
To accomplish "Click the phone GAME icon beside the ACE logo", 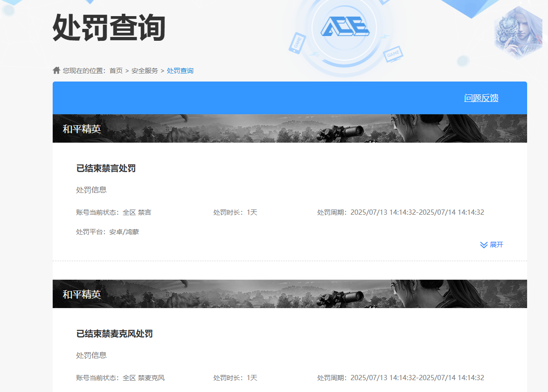I will pyautogui.click(x=297, y=43).
